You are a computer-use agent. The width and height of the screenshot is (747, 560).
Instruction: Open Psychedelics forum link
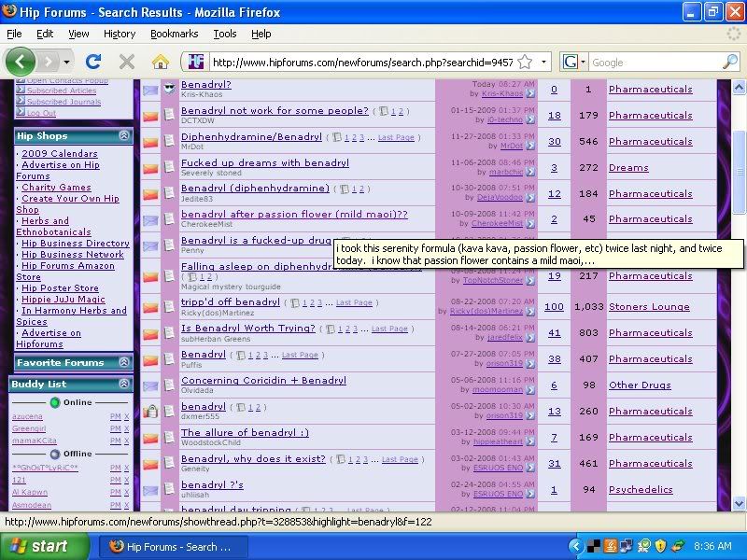click(641, 489)
